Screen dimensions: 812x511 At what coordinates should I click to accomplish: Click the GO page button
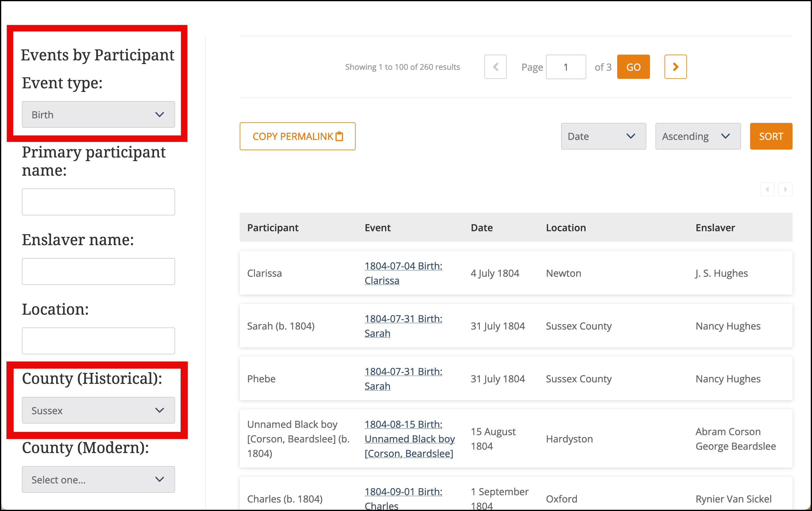[633, 67]
